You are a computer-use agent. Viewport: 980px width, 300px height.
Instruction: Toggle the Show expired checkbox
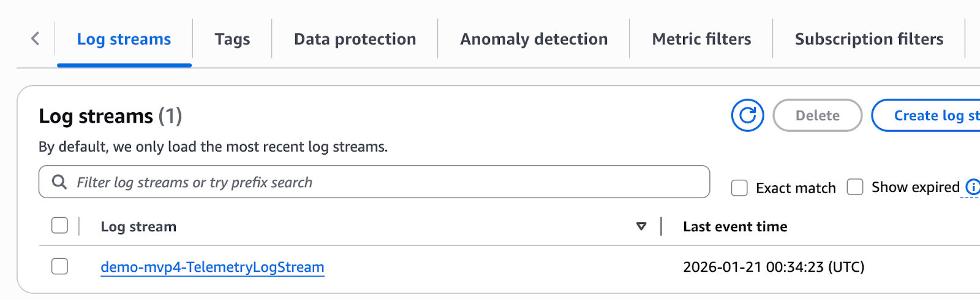pyautogui.click(x=855, y=187)
